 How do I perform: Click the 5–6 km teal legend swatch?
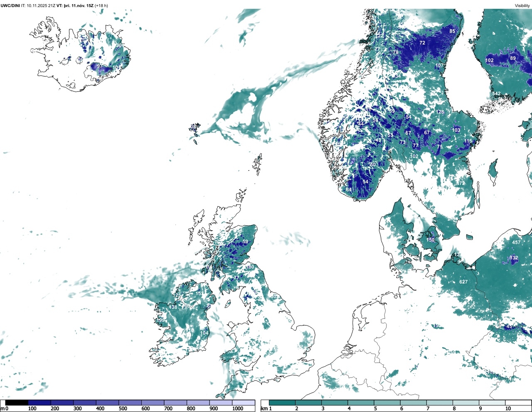387,402
